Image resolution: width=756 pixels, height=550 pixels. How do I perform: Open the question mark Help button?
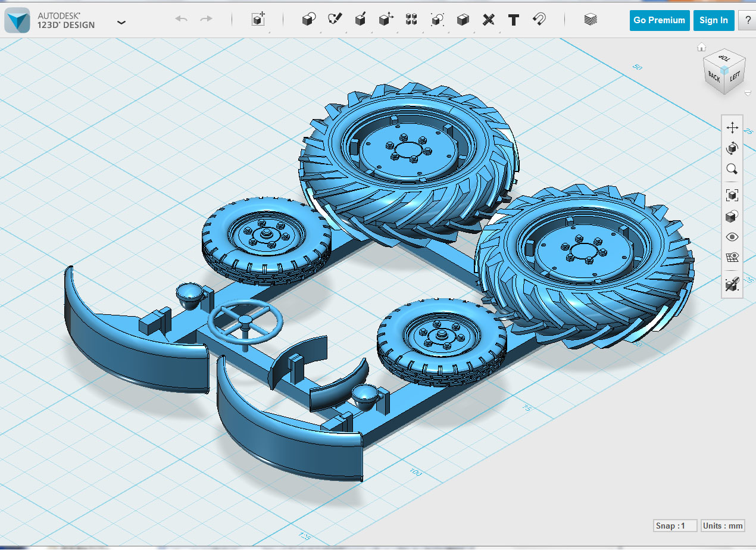coord(747,20)
